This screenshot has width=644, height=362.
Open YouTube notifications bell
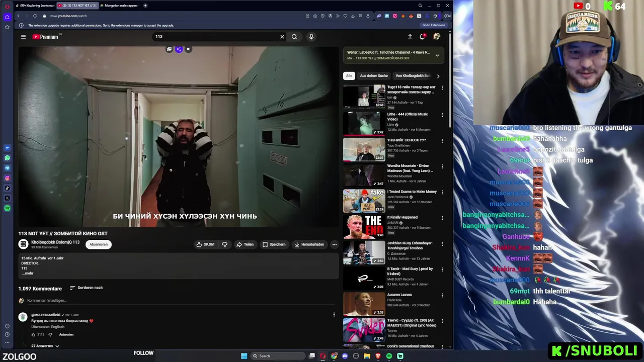[x=423, y=37]
